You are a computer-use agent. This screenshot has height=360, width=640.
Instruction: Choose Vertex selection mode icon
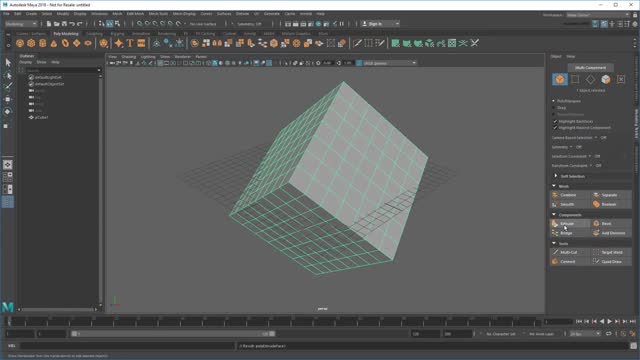(x=575, y=80)
